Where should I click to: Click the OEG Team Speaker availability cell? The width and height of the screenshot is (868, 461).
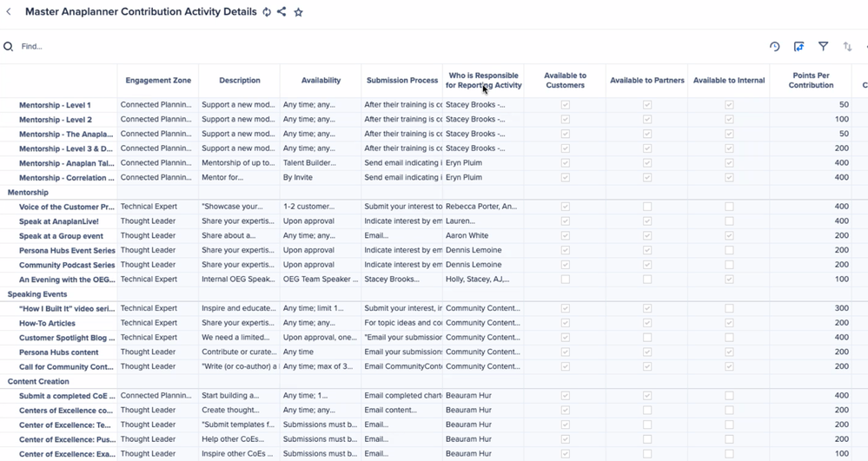[321, 280]
